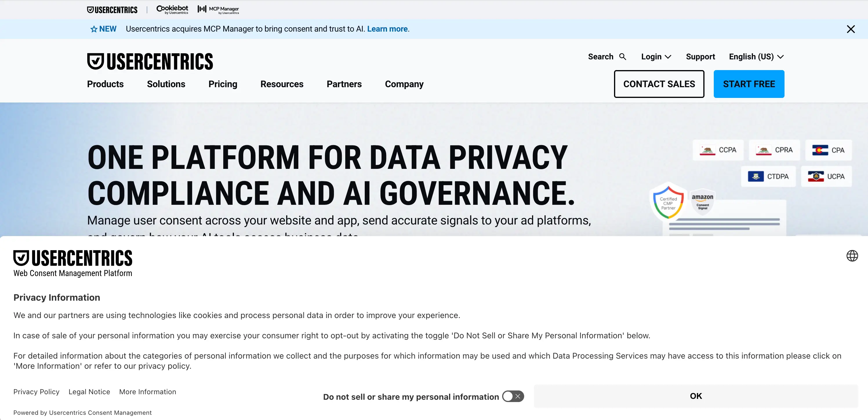Click the hero headline 'ONE PLATFORM FOR DATA PRIVACY'
The width and height of the screenshot is (868, 420).
[x=328, y=157]
